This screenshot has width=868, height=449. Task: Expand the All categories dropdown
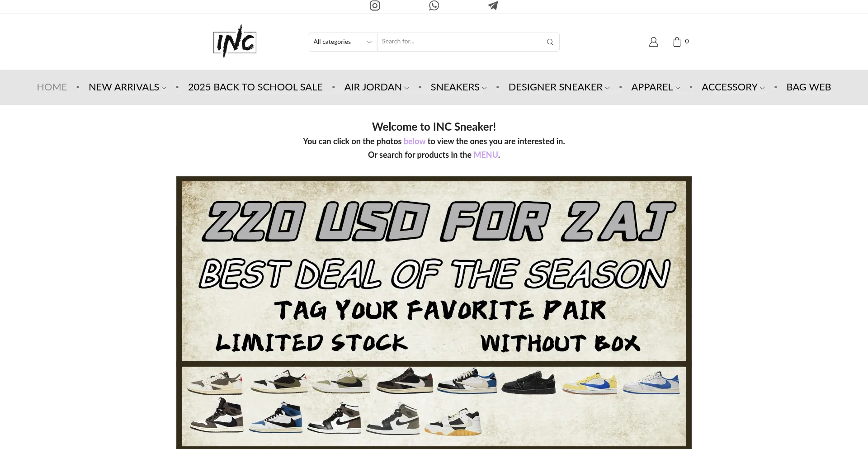tap(343, 42)
